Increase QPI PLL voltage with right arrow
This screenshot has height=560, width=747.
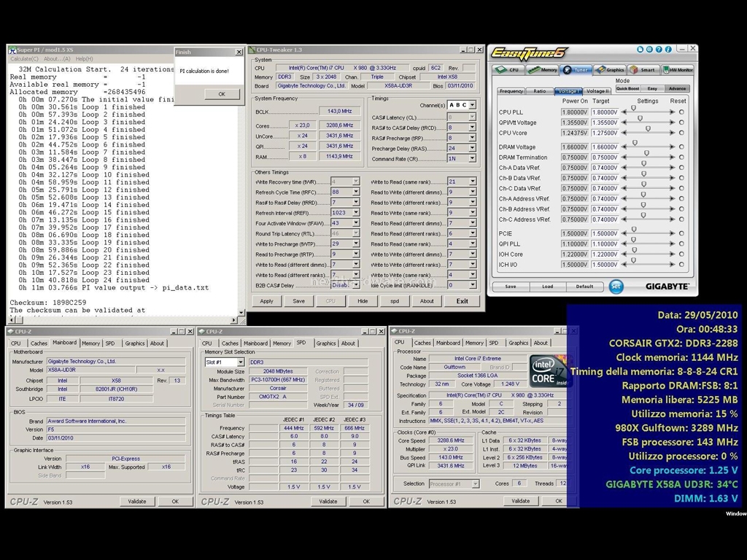point(672,244)
